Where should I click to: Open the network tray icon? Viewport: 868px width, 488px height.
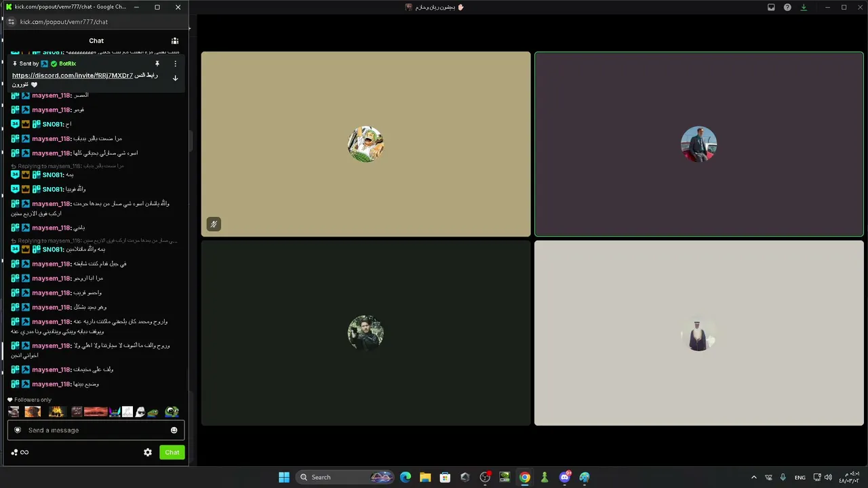[817, 477]
